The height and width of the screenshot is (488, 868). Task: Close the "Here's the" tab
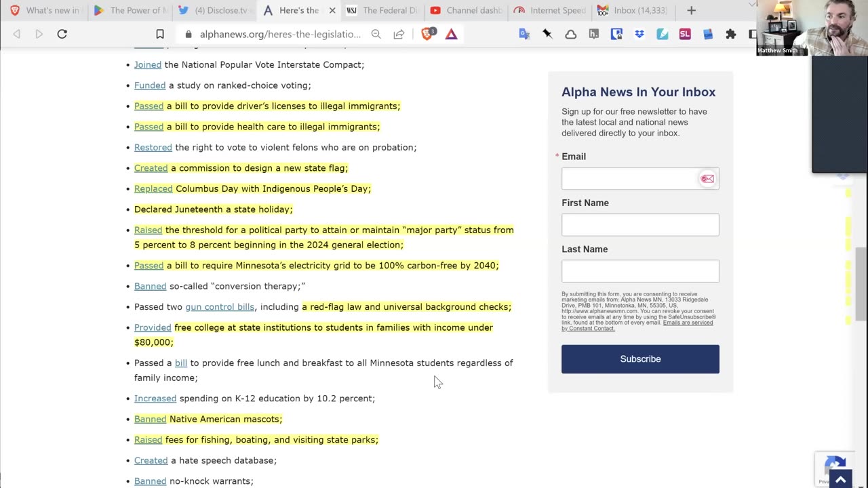coord(332,10)
